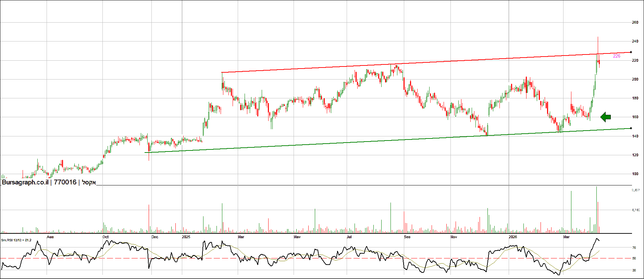Click the Mar label between 2025 and May

coord(241,237)
